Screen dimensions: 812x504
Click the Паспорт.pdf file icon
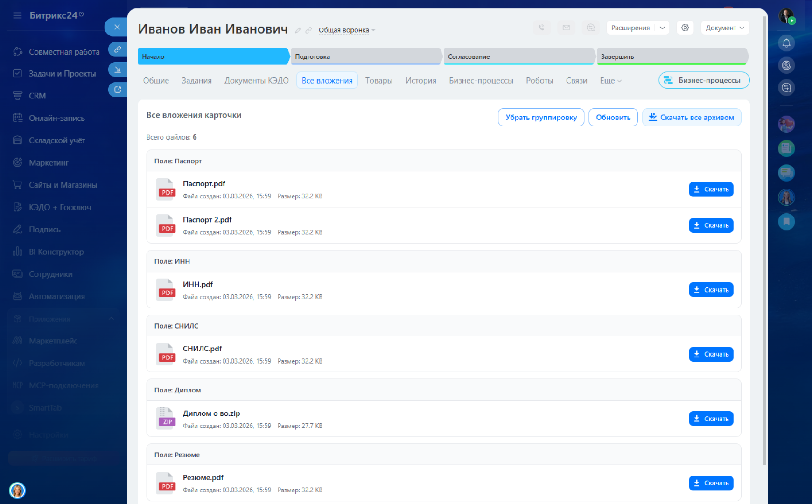166,189
